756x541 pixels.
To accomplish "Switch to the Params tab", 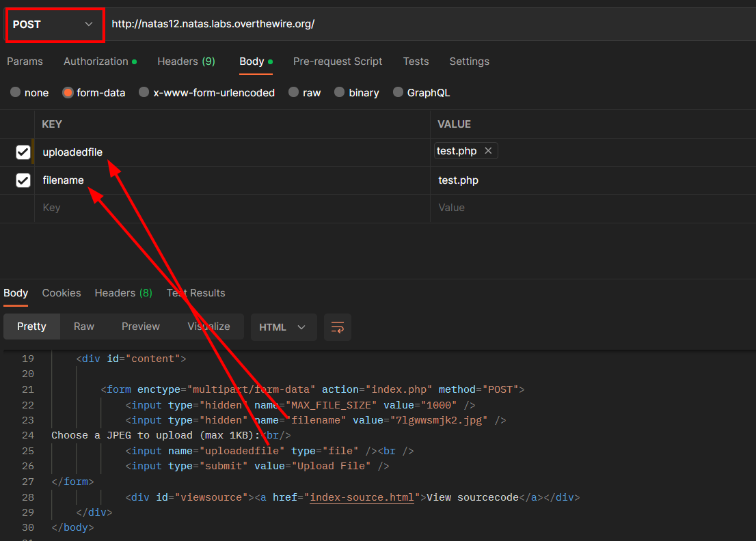I will pyautogui.click(x=25, y=61).
